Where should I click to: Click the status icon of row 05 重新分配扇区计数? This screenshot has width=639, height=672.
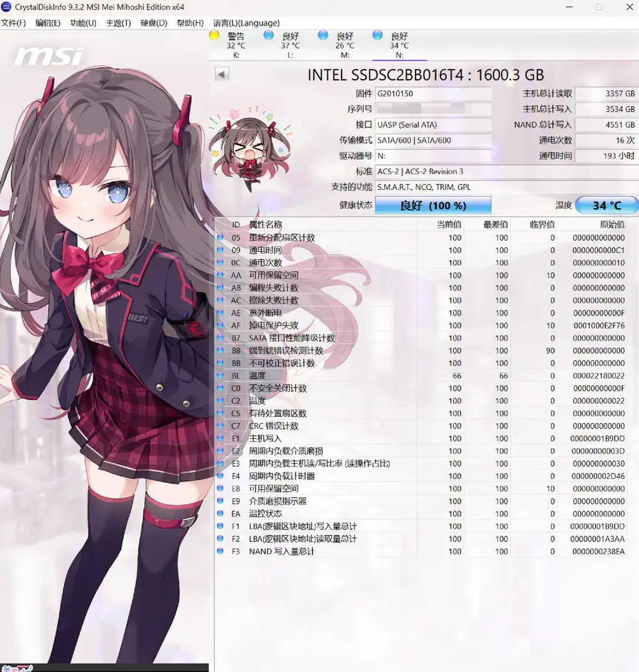tap(220, 237)
